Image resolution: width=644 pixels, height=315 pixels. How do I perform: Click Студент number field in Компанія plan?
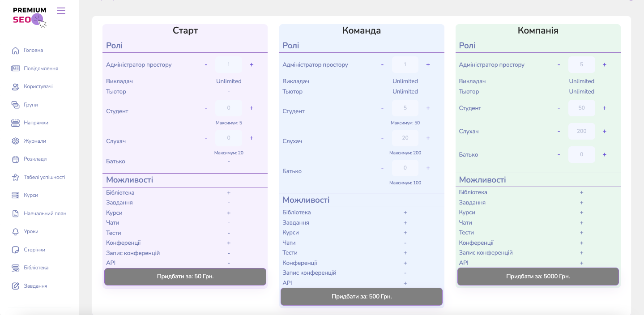pyautogui.click(x=581, y=108)
